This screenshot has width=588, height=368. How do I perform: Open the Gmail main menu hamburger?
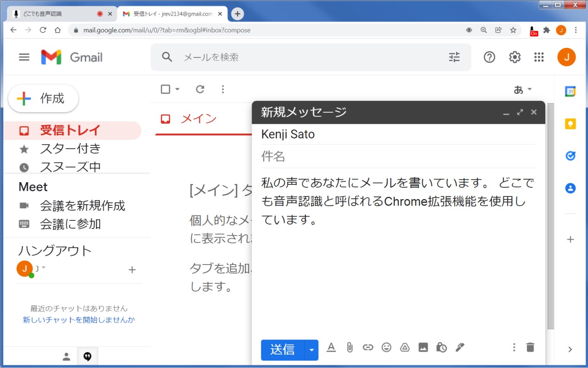click(24, 57)
